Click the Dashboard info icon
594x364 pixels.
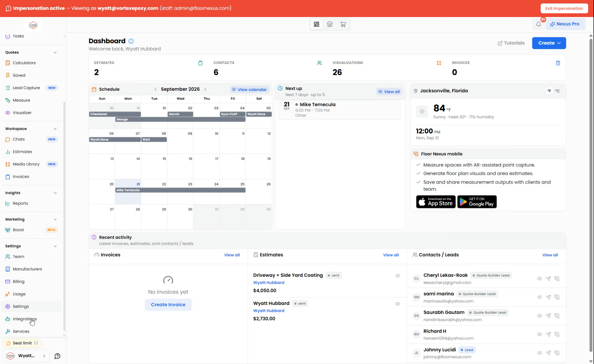coord(131,41)
